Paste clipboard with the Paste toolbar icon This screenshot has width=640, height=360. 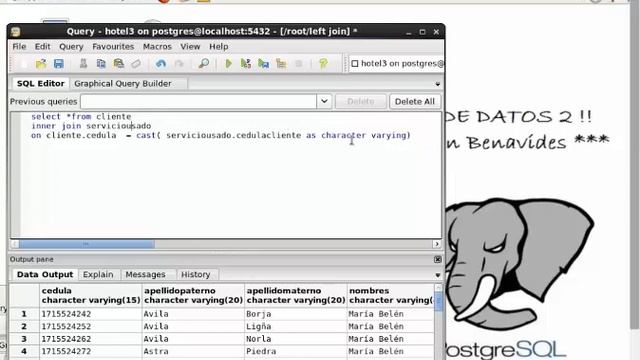119,64
